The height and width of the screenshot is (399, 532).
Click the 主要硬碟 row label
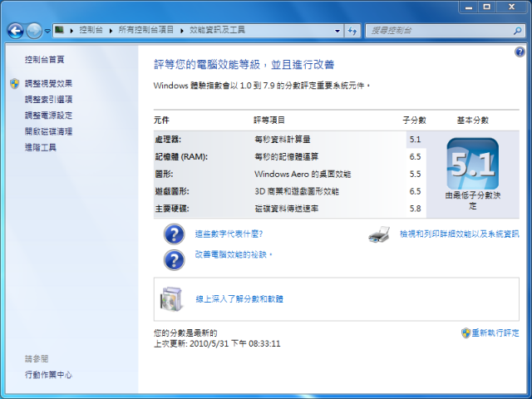pyautogui.click(x=172, y=209)
